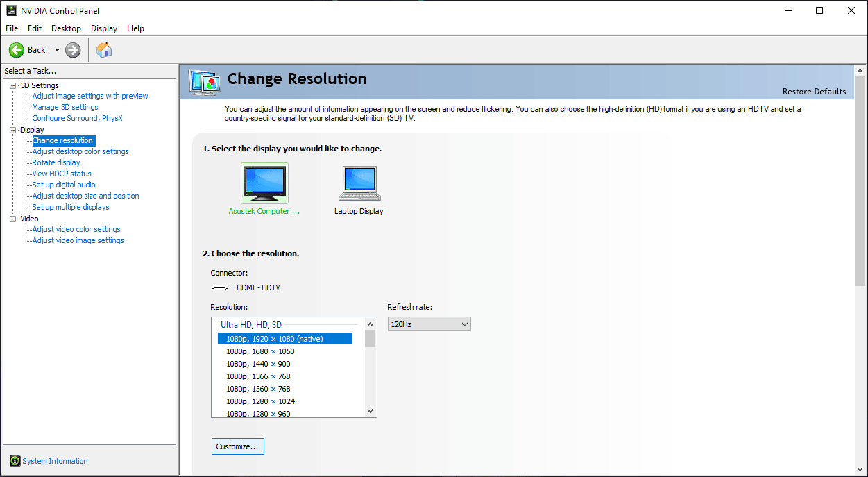This screenshot has height=477, width=868.
Task: Select the Asustek Computer monitor icon
Action: point(264,183)
